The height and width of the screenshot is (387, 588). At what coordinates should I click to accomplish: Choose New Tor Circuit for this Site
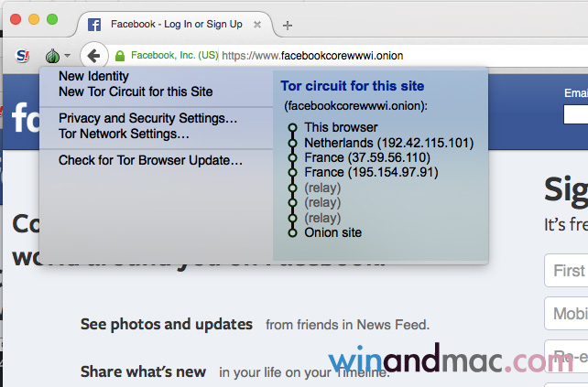[x=136, y=91]
